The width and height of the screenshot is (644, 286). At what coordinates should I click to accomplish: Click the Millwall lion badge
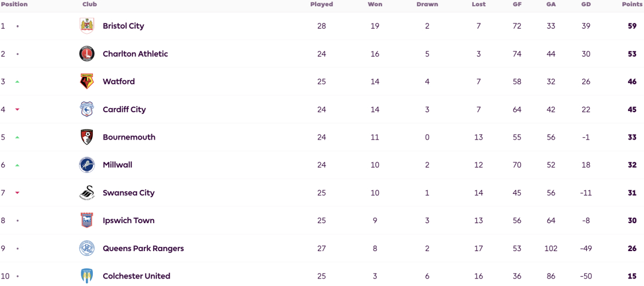coord(87,165)
